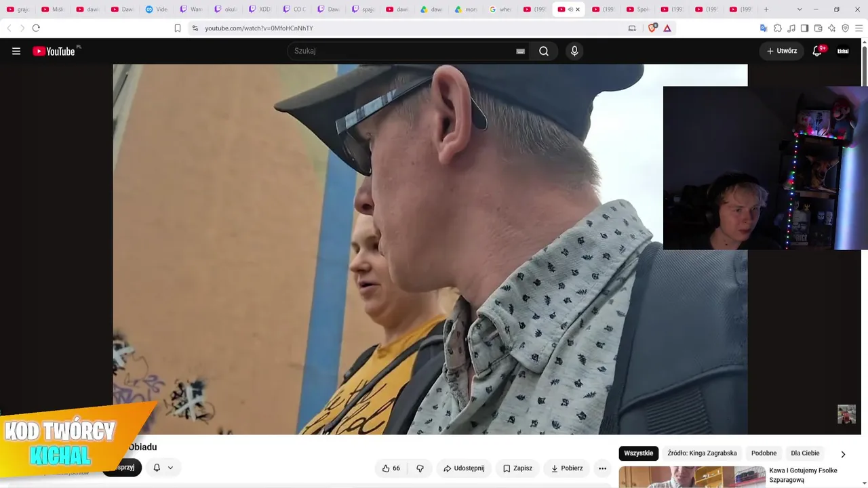Viewport: 868px width, 488px height.
Task: Click the main video player frame
Action: [x=430, y=249]
